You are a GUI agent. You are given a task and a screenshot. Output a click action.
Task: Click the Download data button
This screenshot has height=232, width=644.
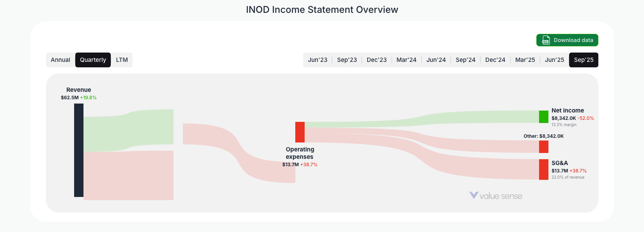[x=567, y=40]
